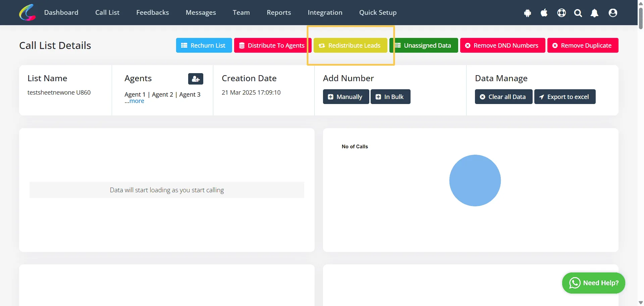Click the blue pie chart
The image size is (644, 306).
tap(475, 181)
